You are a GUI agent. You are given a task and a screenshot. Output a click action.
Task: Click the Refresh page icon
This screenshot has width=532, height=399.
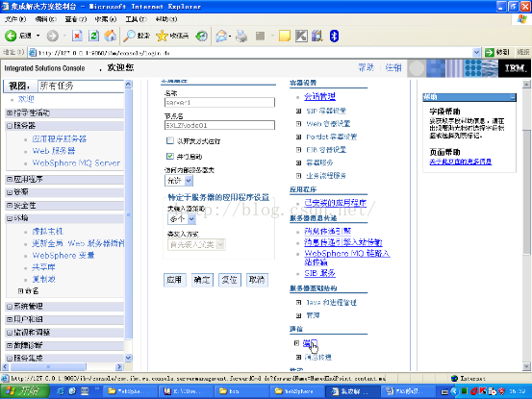[93, 36]
